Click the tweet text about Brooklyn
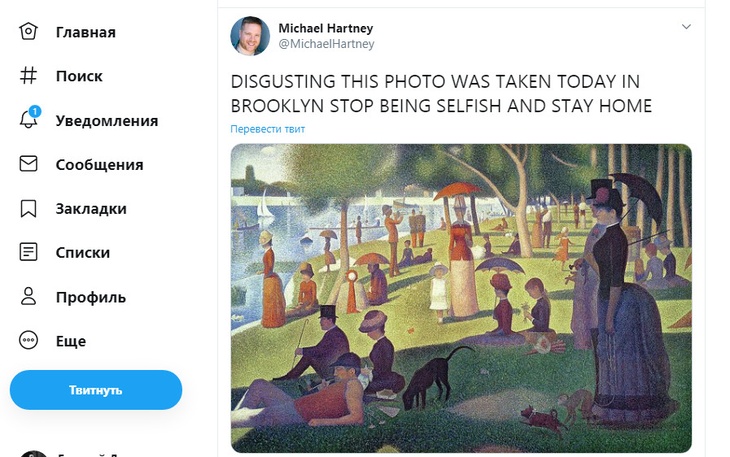 [x=441, y=94]
